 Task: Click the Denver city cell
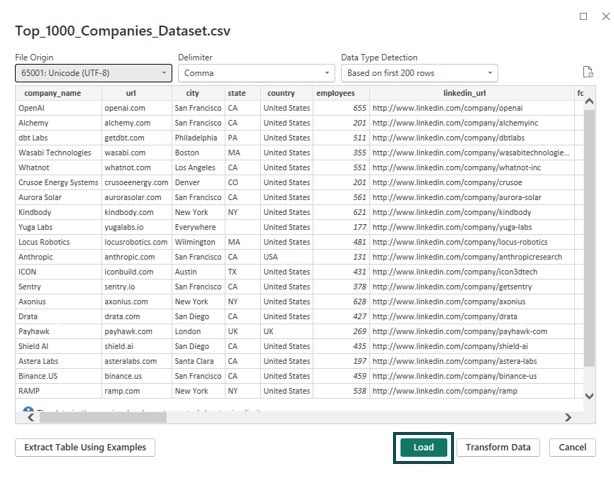(199, 182)
